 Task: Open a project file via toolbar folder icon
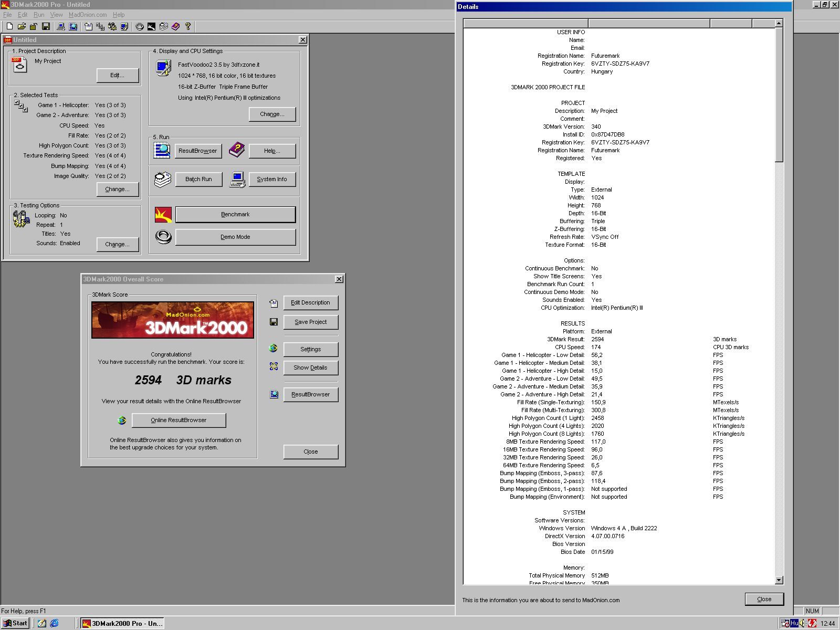click(x=22, y=26)
